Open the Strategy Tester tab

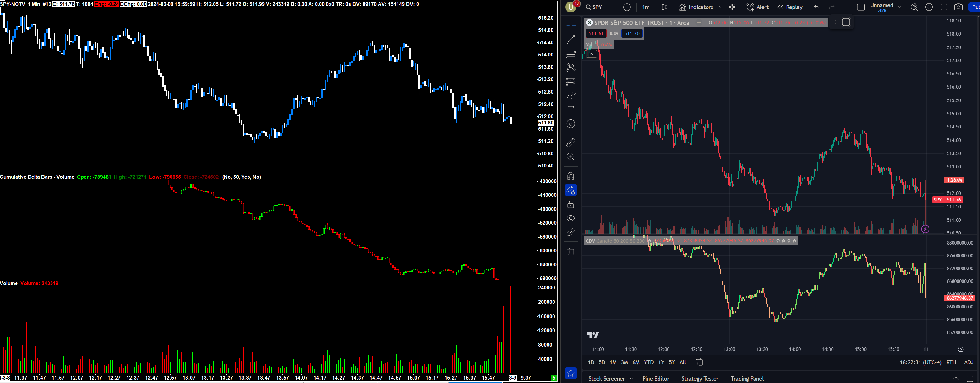[700, 378]
